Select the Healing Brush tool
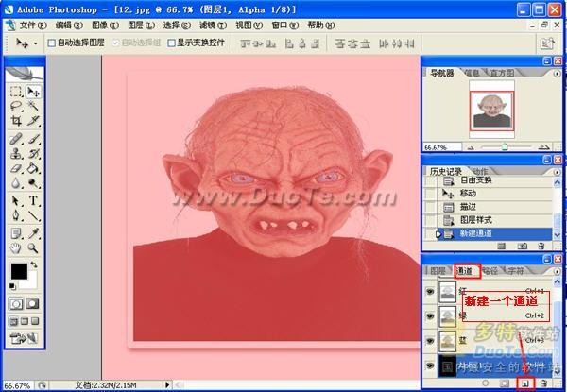This screenshot has width=567, height=392. click(15, 139)
